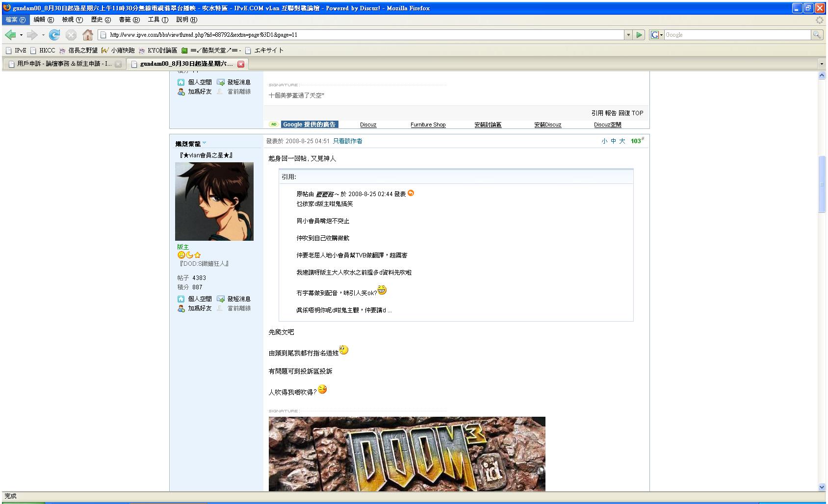Open the 檢視 menu

pyautogui.click(x=72, y=20)
